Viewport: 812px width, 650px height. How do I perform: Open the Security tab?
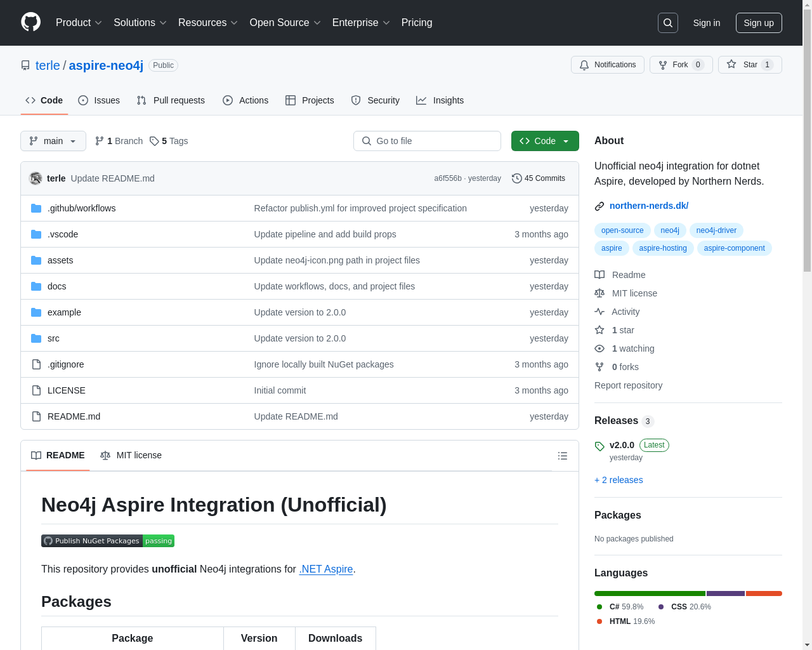tap(376, 100)
